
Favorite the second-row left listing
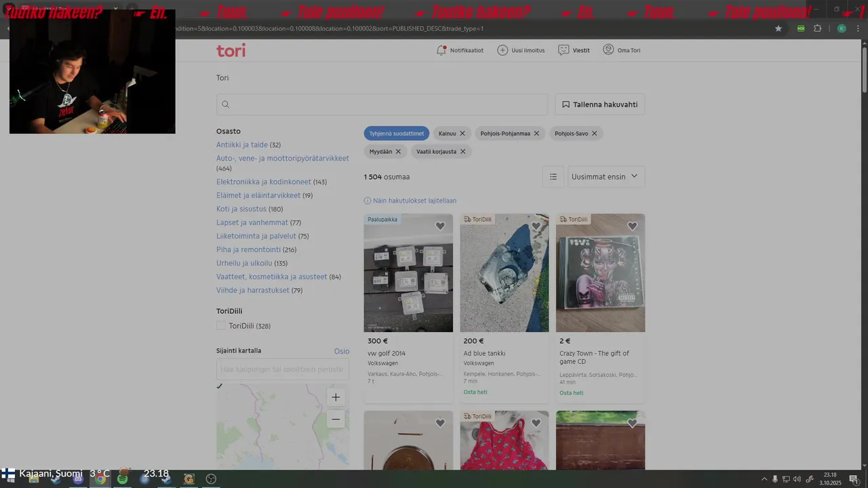pos(440,424)
